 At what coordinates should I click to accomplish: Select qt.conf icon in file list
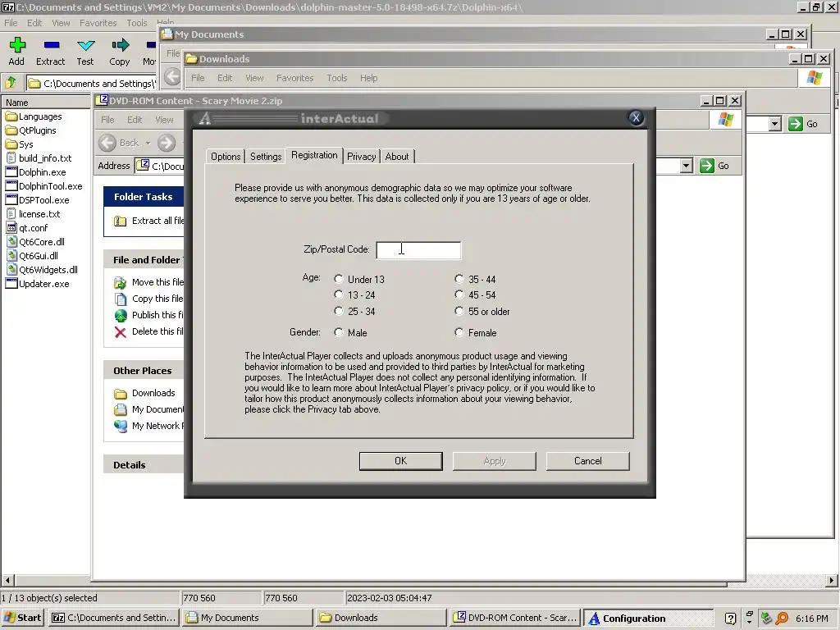click(11, 228)
